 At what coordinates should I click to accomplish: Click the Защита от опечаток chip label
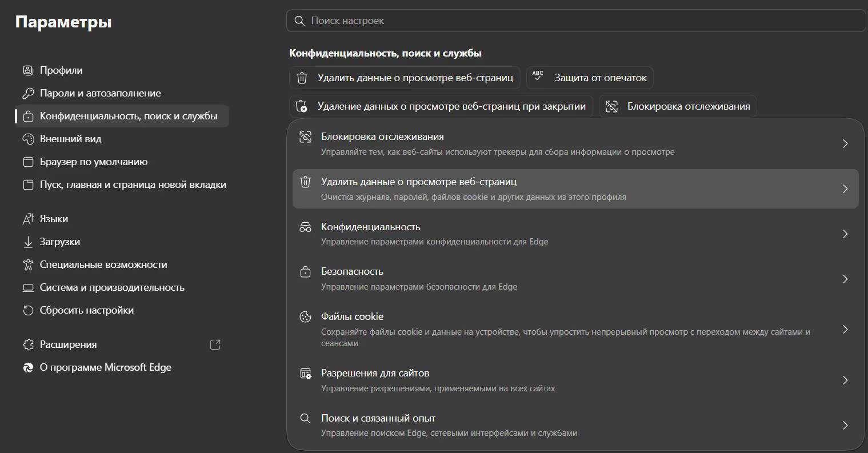coord(601,78)
